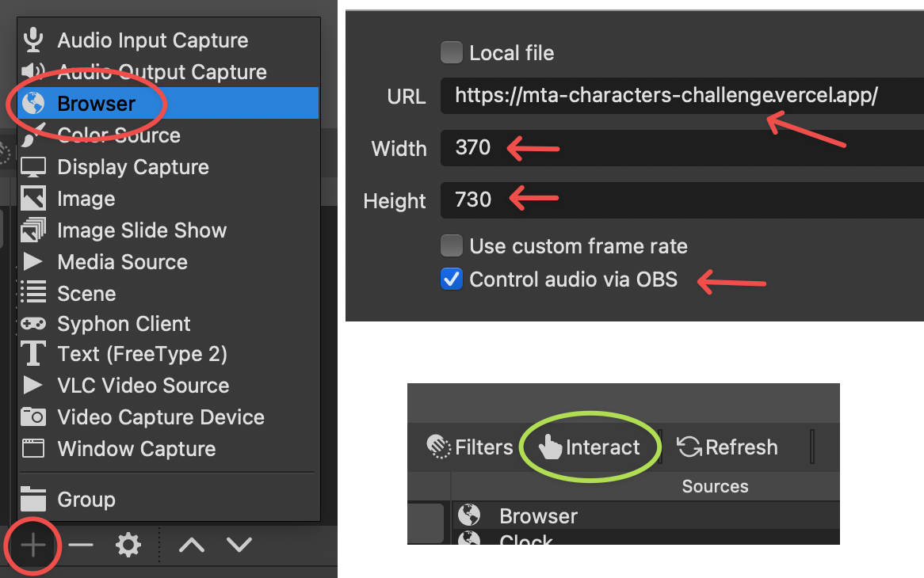Open Filters for the selected source
924x578 pixels.
[470, 447]
